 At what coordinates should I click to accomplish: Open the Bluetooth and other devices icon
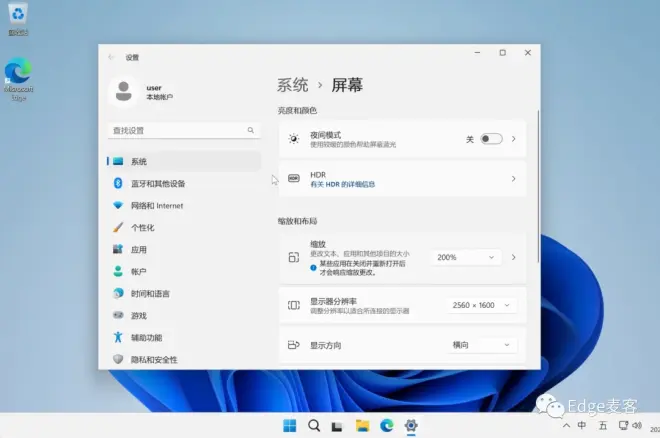coord(118,183)
